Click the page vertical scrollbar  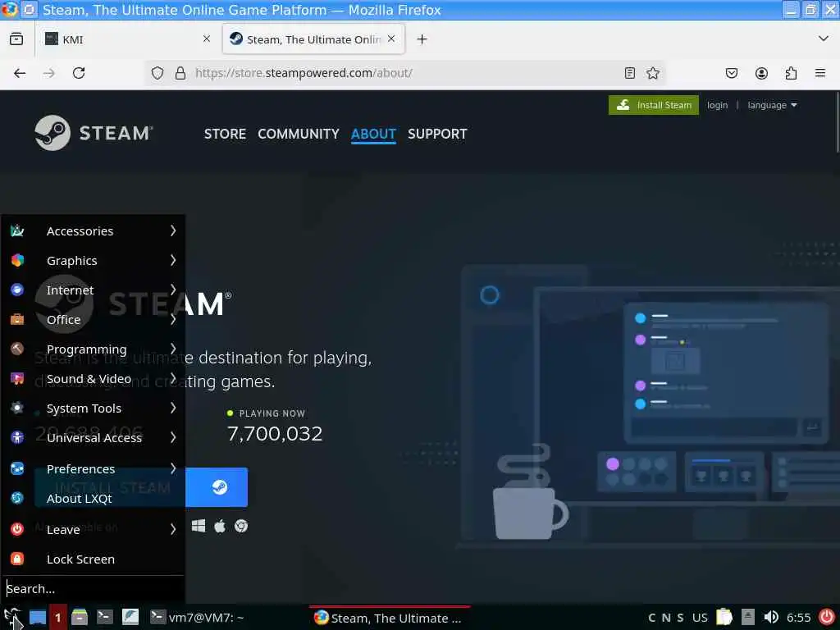pyautogui.click(x=837, y=122)
